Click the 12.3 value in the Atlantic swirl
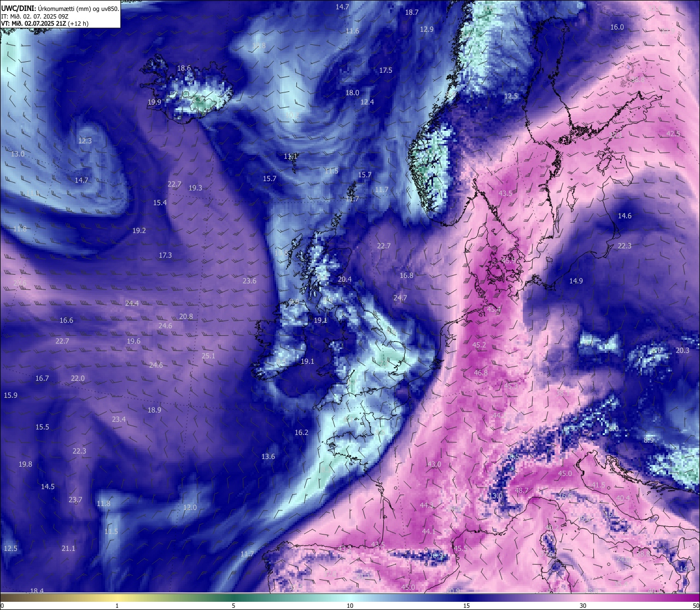The height and width of the screenshot is (610, 700). point(85,141)
